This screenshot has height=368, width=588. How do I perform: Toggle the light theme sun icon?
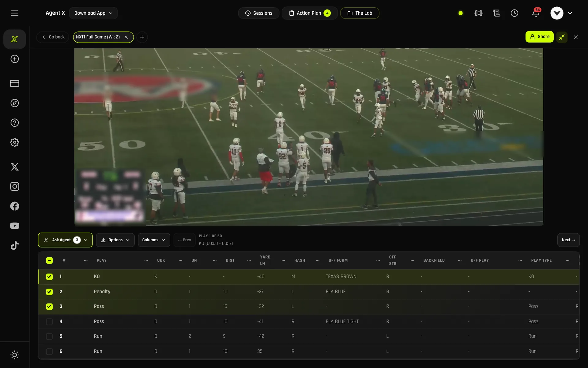click(x=15, y=355)
